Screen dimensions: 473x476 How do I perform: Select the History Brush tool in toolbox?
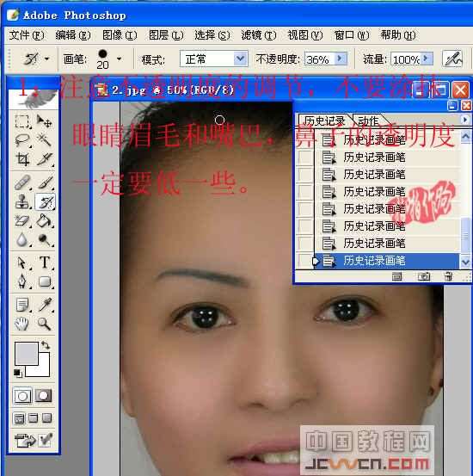coord(45,202)
